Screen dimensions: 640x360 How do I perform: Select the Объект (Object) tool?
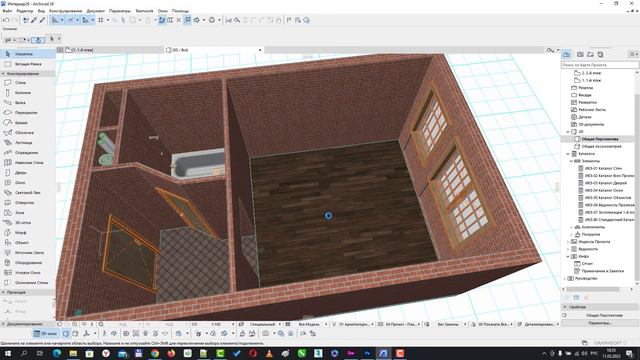pos(28,242)
